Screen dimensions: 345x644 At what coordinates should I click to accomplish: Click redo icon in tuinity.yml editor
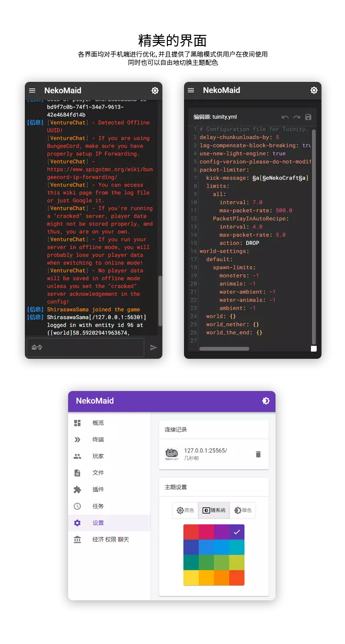coord(297,117)
